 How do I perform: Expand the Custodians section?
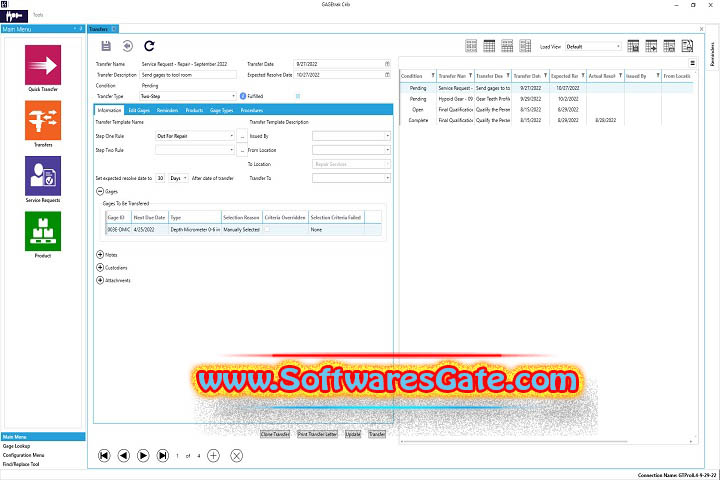coord(100,267)
